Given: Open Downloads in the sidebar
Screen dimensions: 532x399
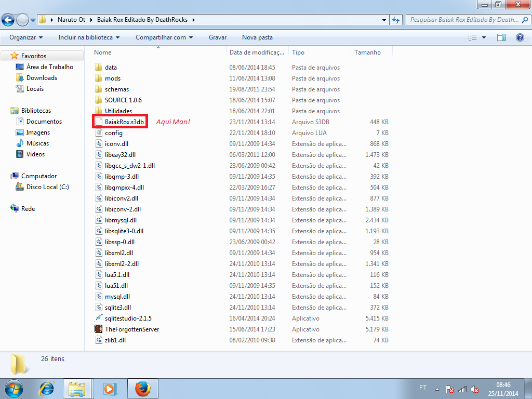Looking at the screenshot, I should point(42,78).
